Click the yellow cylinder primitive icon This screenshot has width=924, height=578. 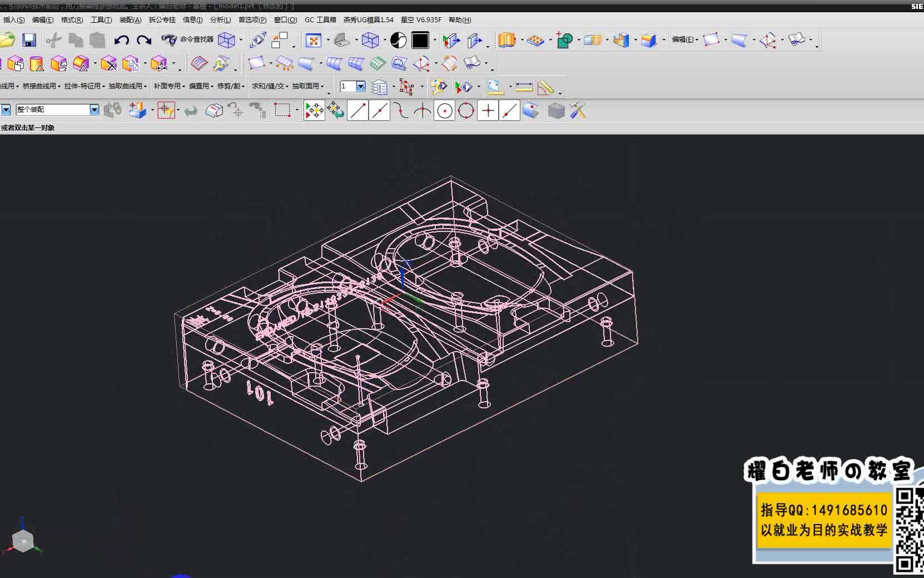point(37,64)
